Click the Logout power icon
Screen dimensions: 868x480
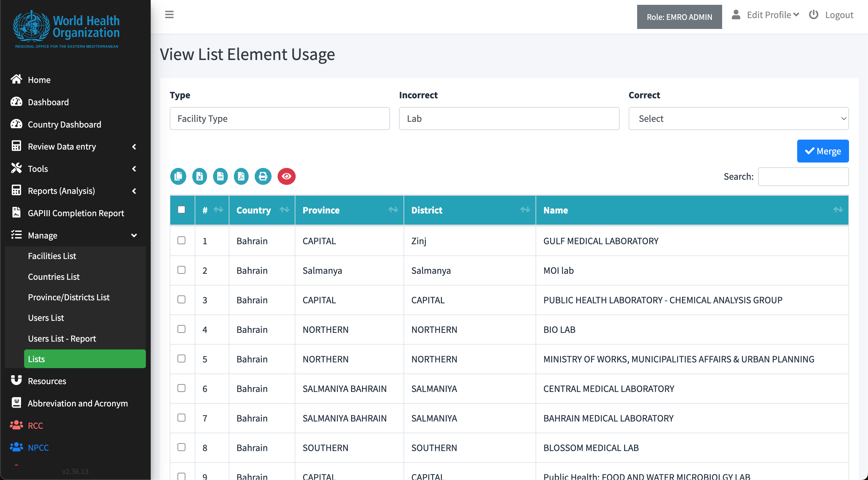(x=814, y=15)
